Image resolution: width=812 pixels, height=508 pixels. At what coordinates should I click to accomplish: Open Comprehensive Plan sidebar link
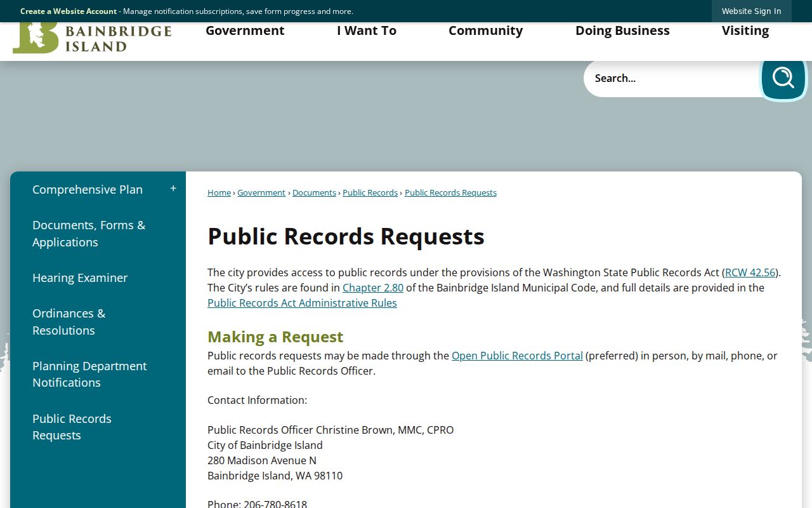(88, 189)
